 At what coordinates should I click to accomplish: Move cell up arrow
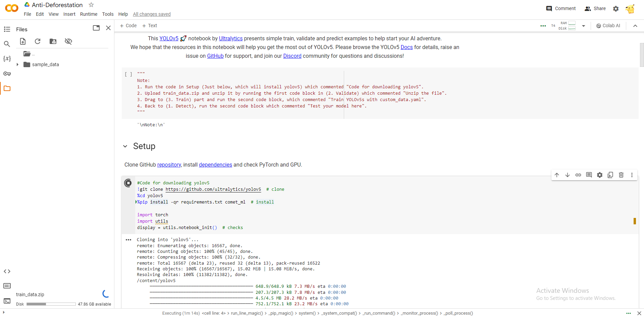[557, 175]
